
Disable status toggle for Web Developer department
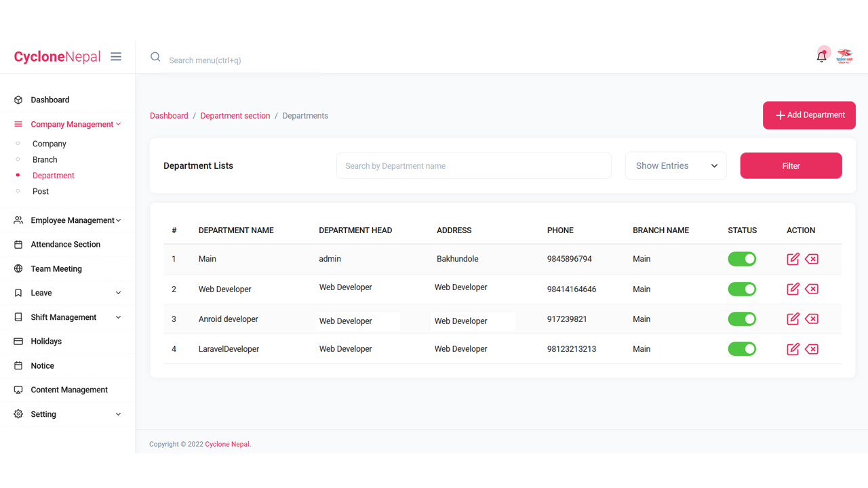[742, 289]
